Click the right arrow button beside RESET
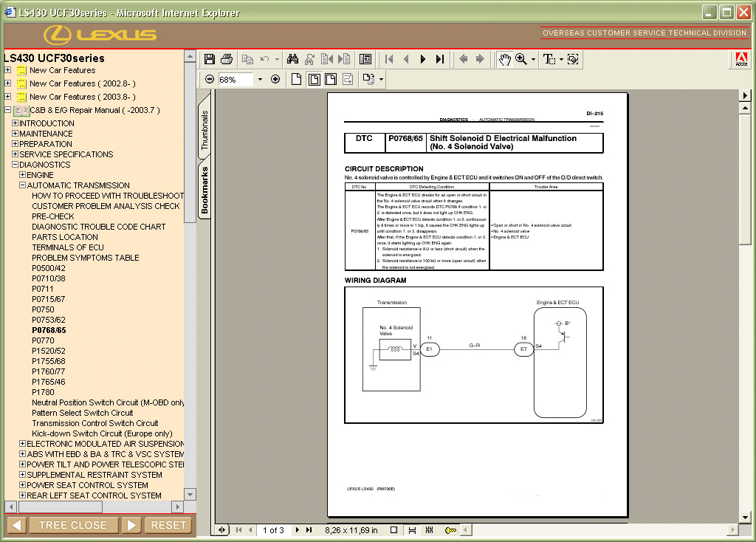Viewport: 756px width, 542px height. 131,525
